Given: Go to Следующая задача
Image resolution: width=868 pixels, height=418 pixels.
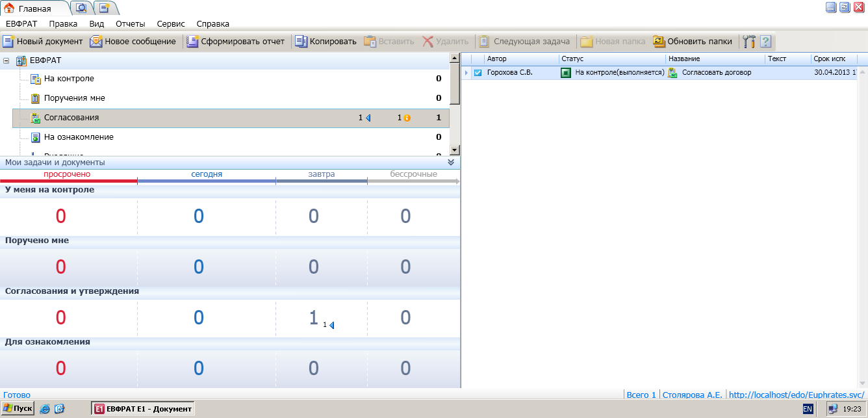Looking at the screenshot, I should pos(524,42).
